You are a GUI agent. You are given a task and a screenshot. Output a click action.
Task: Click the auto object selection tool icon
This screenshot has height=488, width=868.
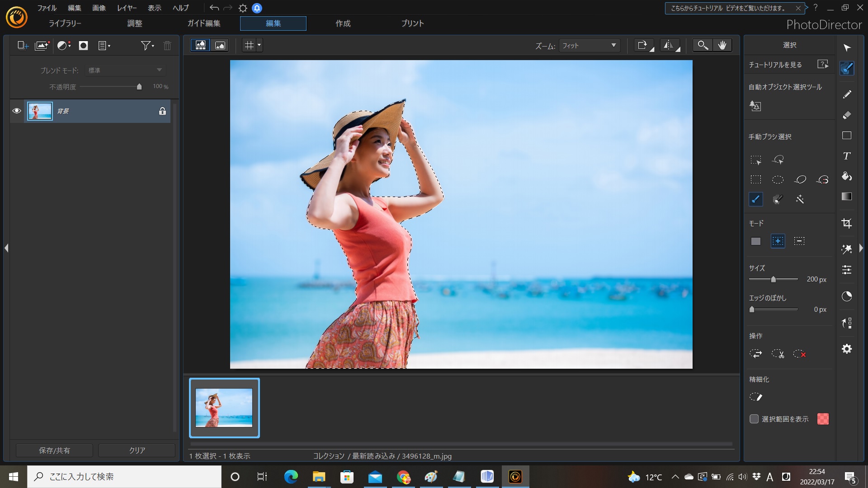755,106
